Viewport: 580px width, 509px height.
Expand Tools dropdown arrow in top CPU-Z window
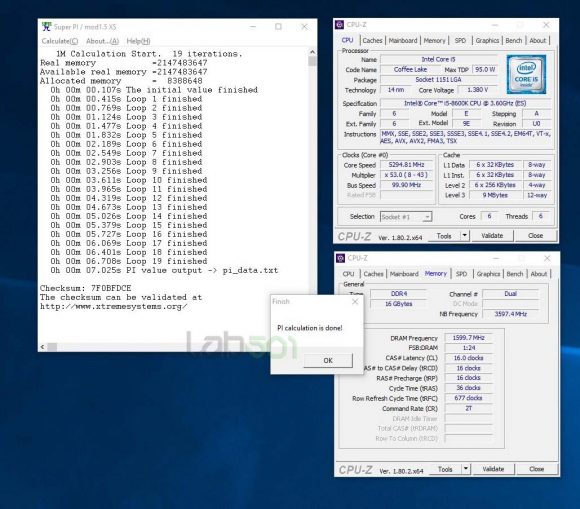point(465,235)
